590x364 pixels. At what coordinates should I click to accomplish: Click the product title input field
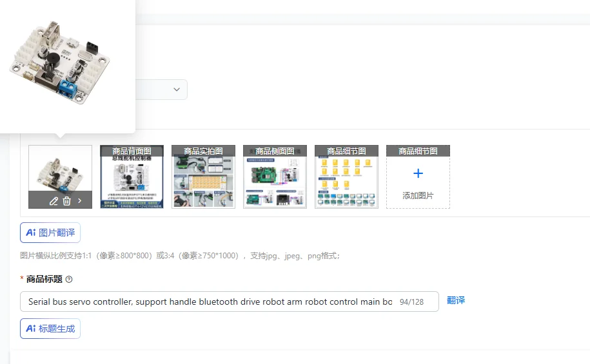click(229, 302)
